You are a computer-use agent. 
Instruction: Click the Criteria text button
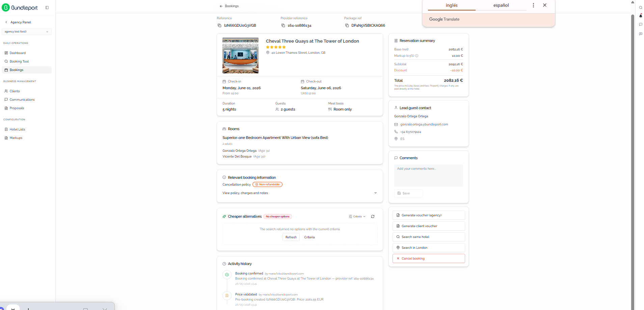310,237
